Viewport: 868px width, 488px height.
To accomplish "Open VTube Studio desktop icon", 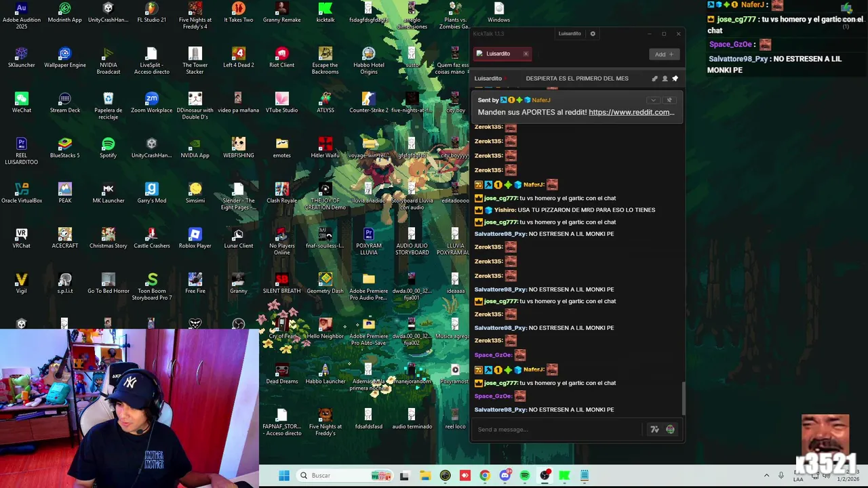I will tap(281, 103).
